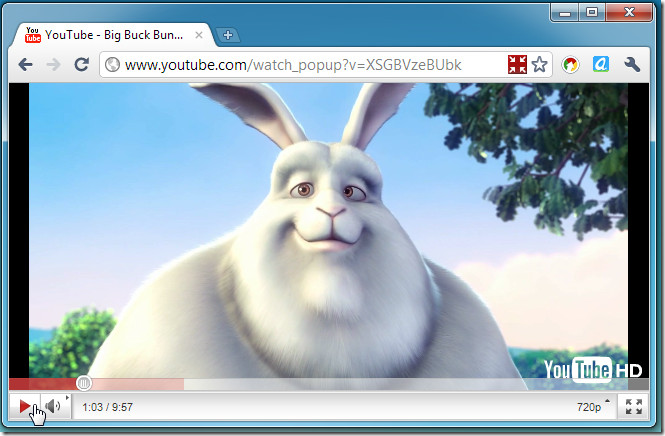The image size is (665, 436).
Task: Click the red collapse-arrows extension icon
Action: [517, 64]
